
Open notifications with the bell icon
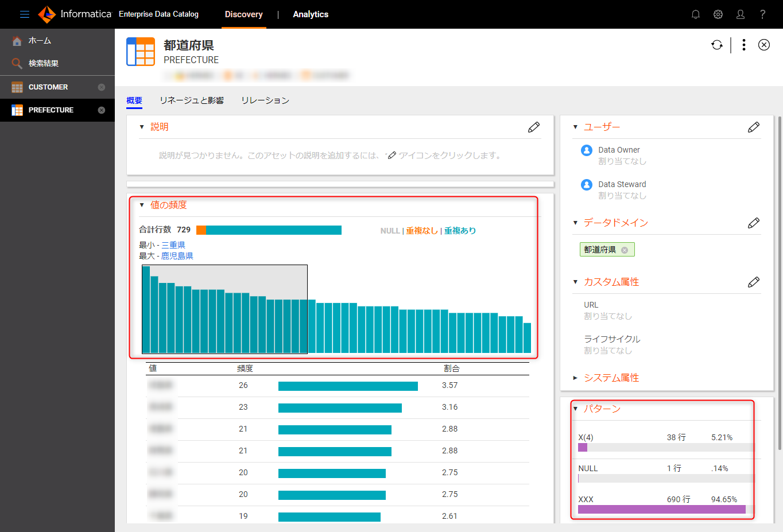pos(695,14)
